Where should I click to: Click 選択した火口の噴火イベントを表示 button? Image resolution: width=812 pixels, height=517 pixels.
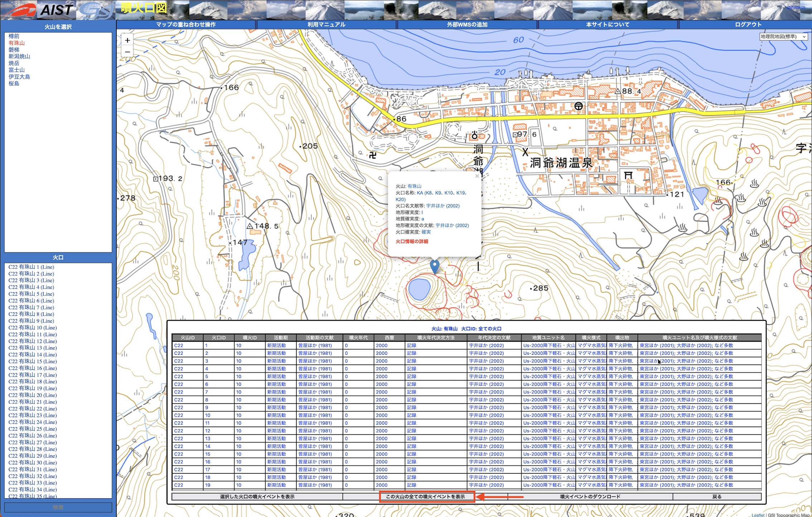[257, 497]
